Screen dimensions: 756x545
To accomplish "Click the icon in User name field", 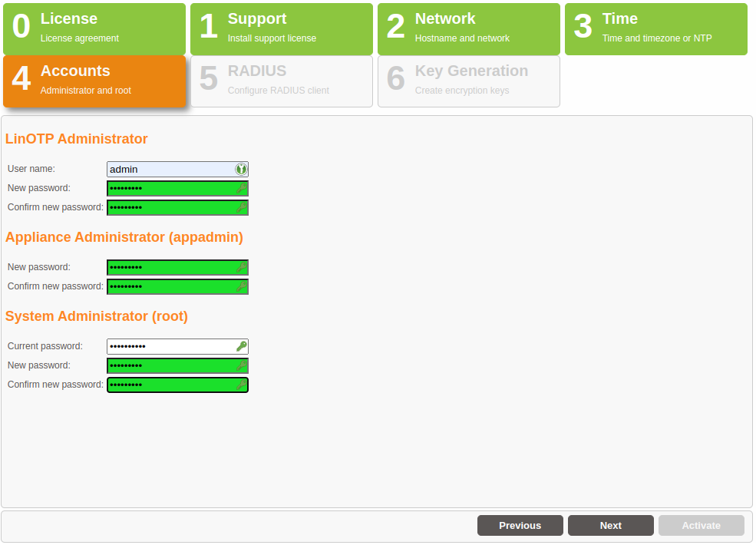I will click(x=241, y=170).
